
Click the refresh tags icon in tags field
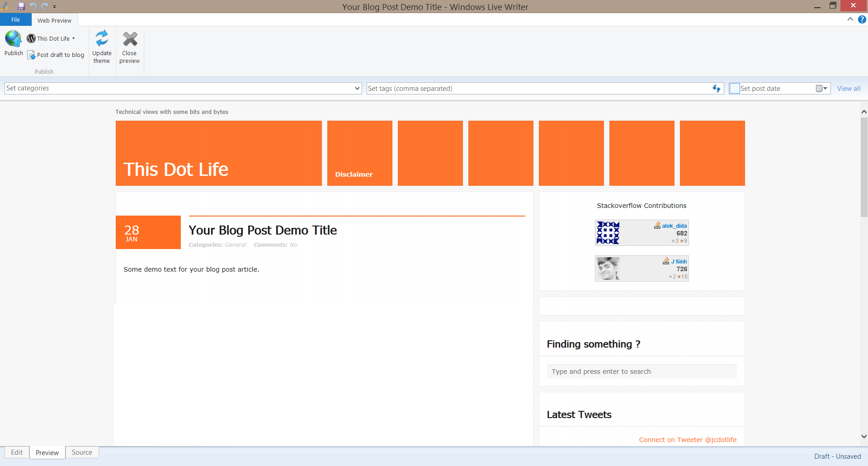pos(717,89)
